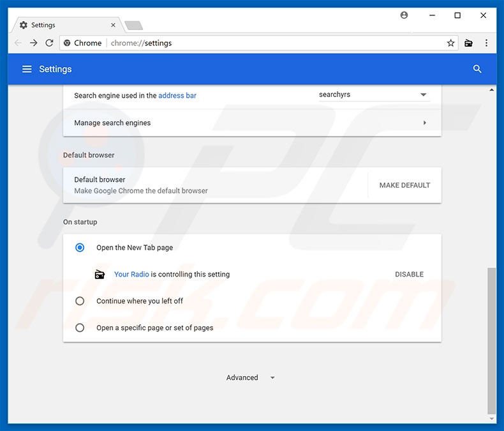Switch to the Settings tab
504x431 pixels.
point(64,25)
